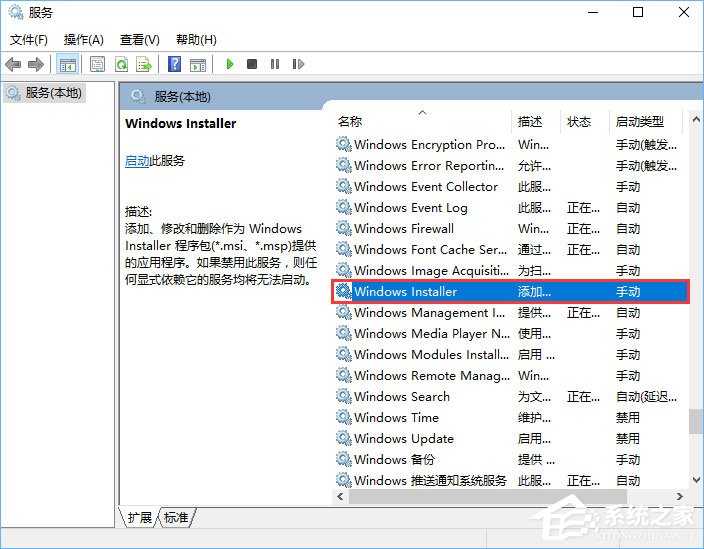Start service with green play button
Image resolution: width=704 pixels, height=549 pixels.
tap(230, 64)
